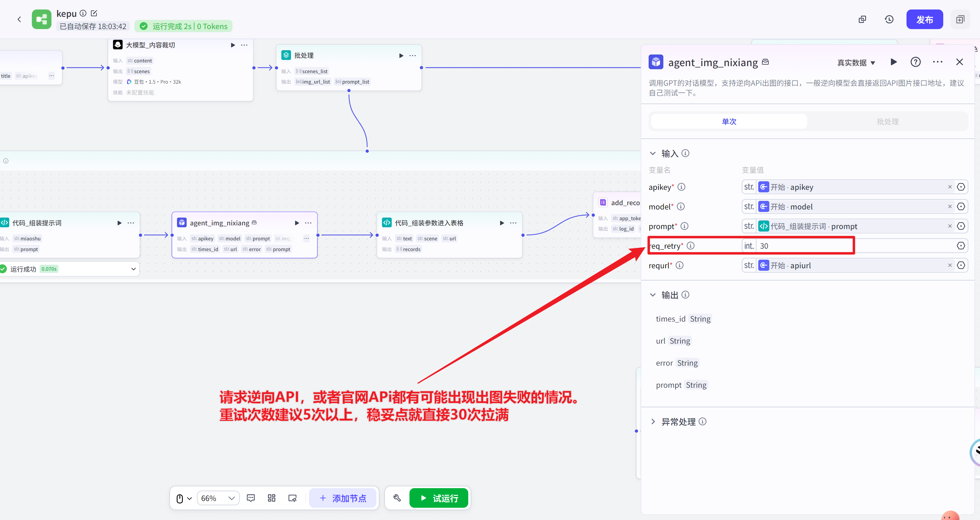
Task: Select the 单次 tab
Action: (x=729, y=121)
